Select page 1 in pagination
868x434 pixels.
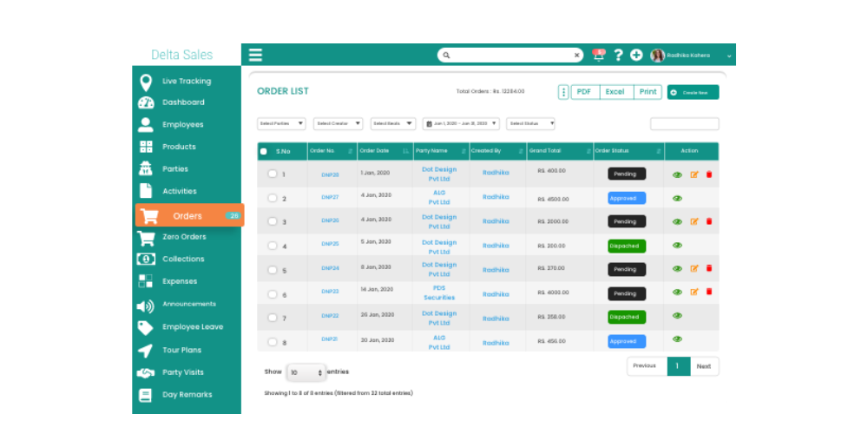679,366
